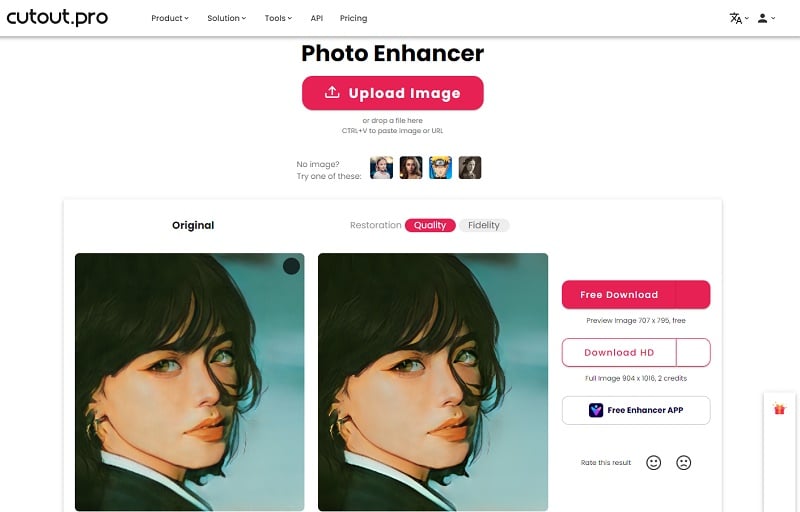This screenshot has height=512, width=800.
Task: Try the little girl sample thumbnail
Action: pos(381,167)
